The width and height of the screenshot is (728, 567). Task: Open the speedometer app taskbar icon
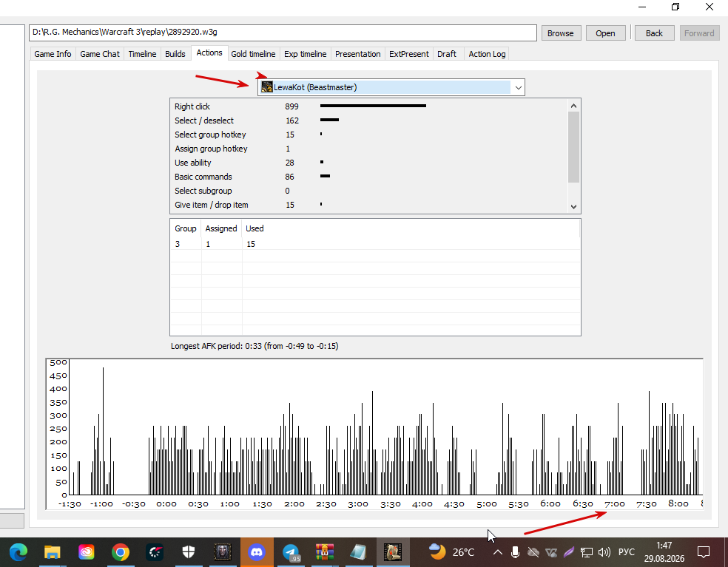pos(155,552)
